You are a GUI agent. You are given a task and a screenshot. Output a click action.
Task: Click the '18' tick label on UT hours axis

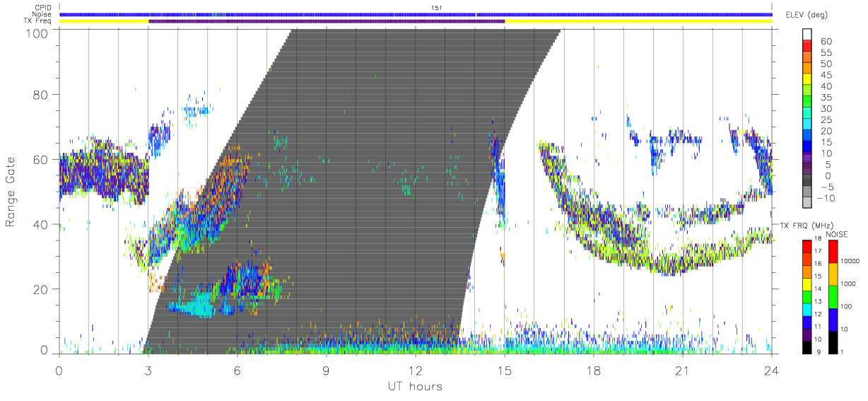[x=594, y=370]
